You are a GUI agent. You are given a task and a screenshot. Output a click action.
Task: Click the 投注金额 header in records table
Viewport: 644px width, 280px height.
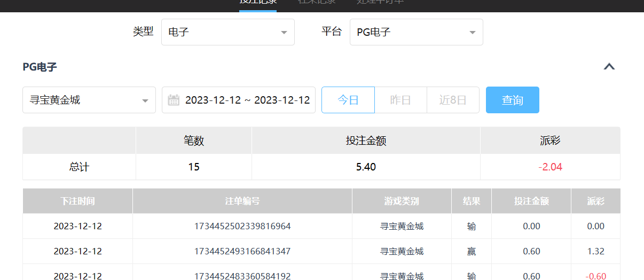coord(531,201)
